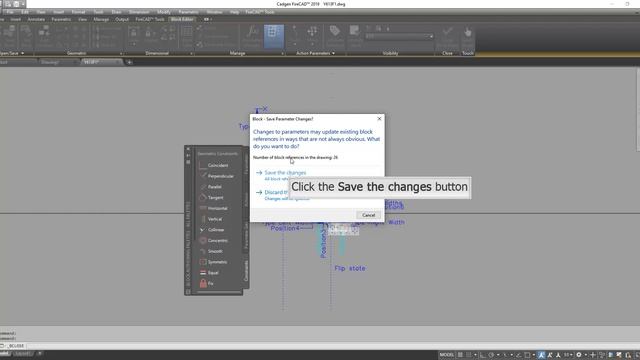
Task: Switch to the Output ribbon tab
Action: coord(122,19)
